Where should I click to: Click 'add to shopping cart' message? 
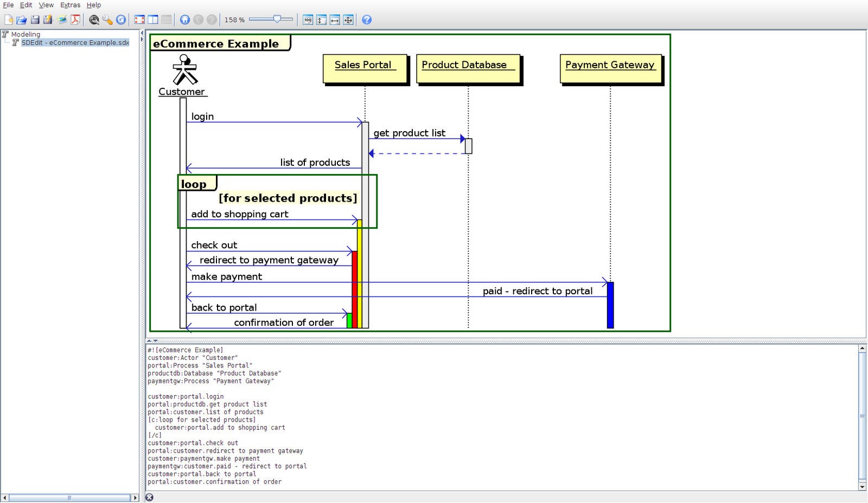pyautogui.click(x=240, y=214)
